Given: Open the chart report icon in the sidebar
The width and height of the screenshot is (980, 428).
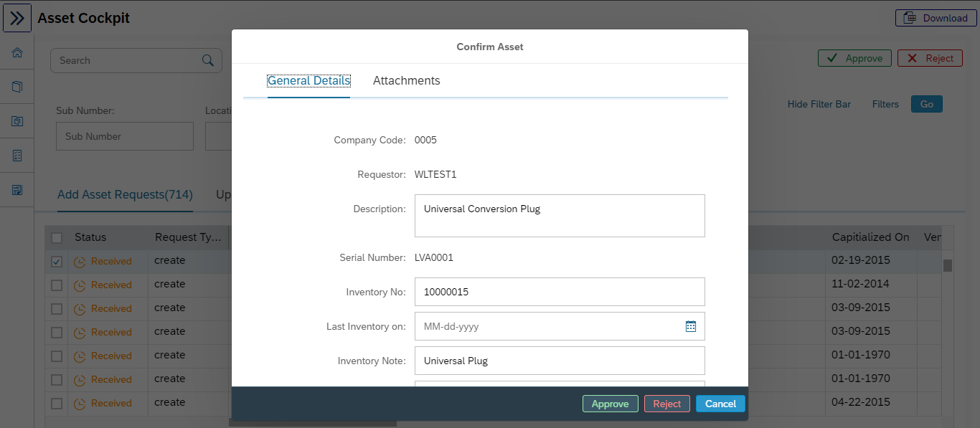Looking at the screenshot, I should (17, 190).
